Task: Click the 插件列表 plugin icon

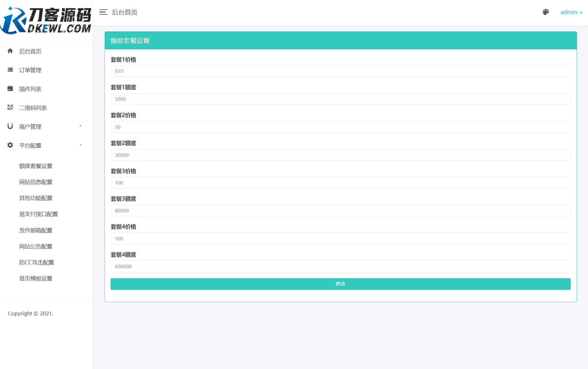Action: click(x=10, y=89)
